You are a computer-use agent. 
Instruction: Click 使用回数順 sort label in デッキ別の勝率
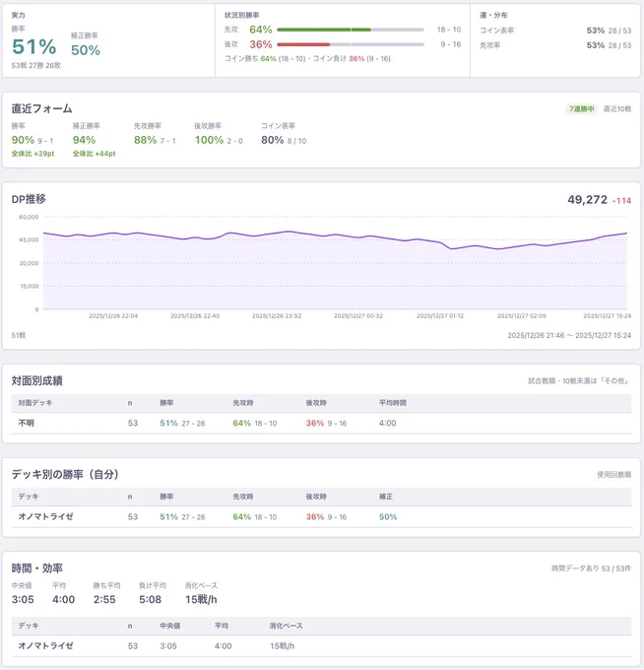(x=614, y=475)
